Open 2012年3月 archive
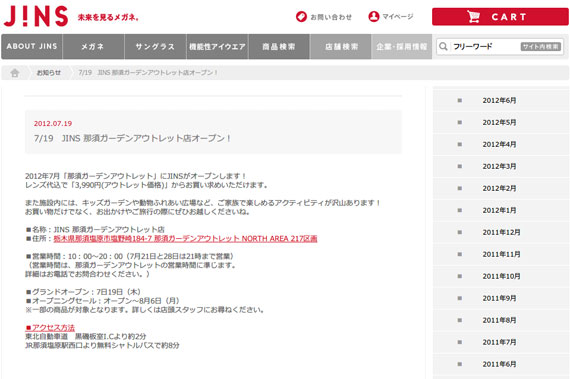The height and width of the screenshot is (379, 570). click(499, 166)
